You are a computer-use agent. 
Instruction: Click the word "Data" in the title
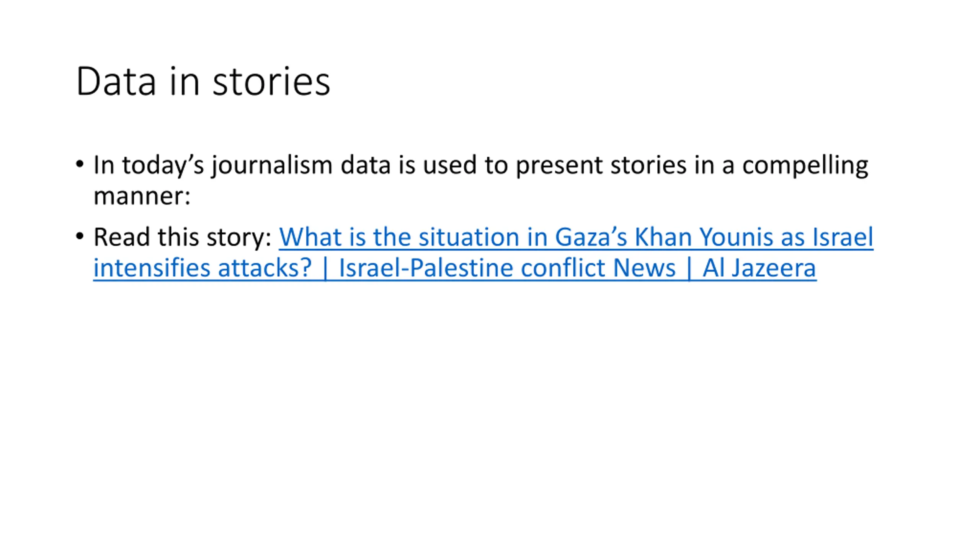(116, 82)
